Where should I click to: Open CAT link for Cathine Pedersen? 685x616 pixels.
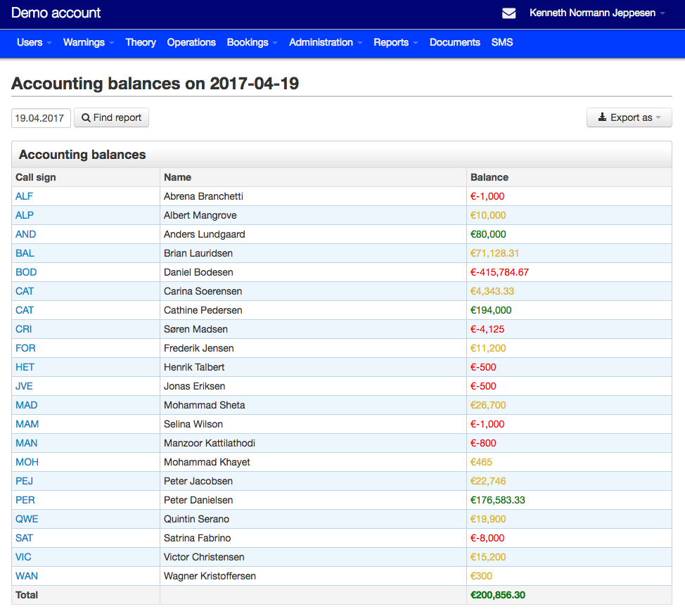[25, 310]
